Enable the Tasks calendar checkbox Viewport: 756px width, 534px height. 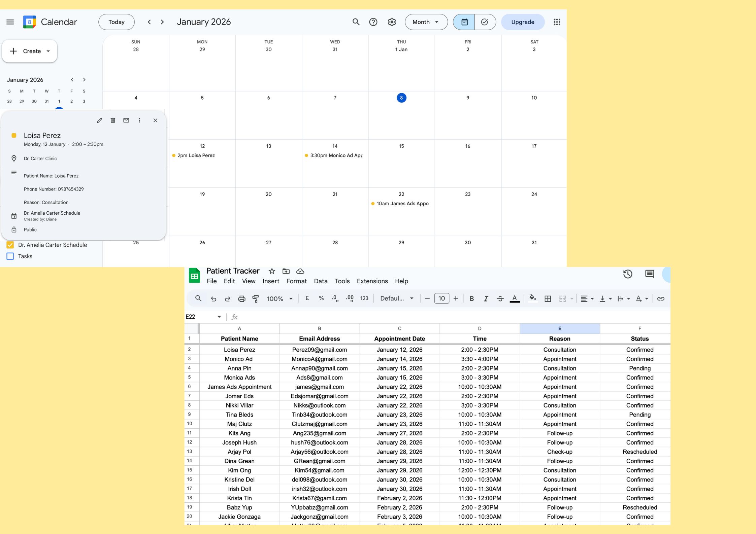(x=10, y=256)
